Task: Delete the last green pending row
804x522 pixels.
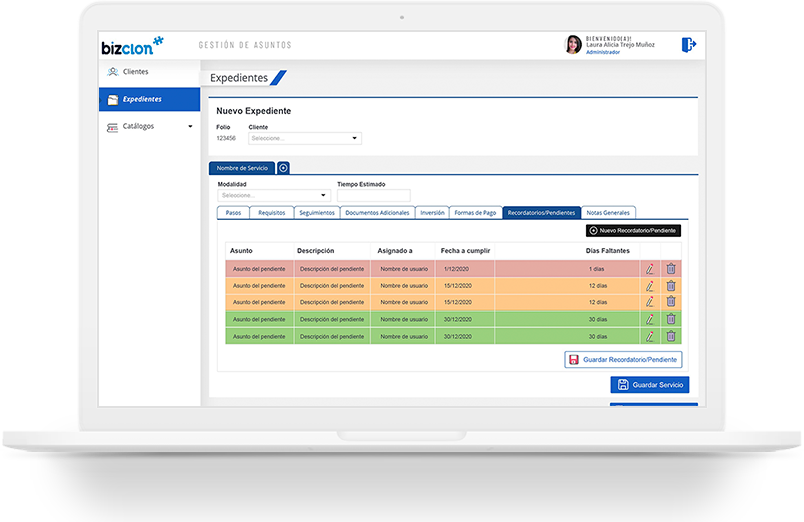Action: (x=671, y=336)
